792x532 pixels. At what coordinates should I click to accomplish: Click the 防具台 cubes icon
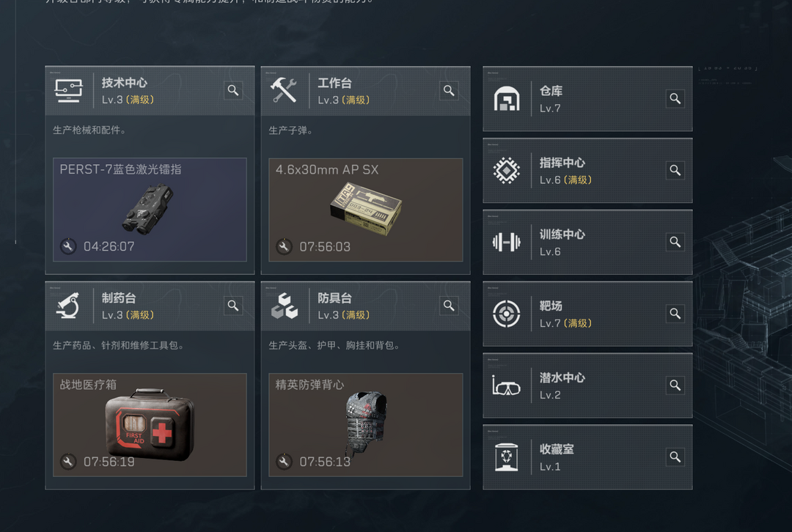point(285,306)
